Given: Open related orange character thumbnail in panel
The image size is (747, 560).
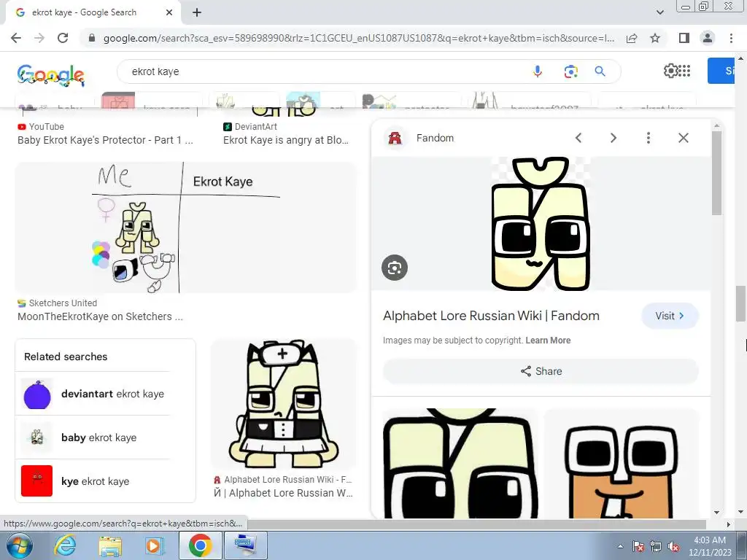Looking at the screenshot, I should tap(622, 463).
